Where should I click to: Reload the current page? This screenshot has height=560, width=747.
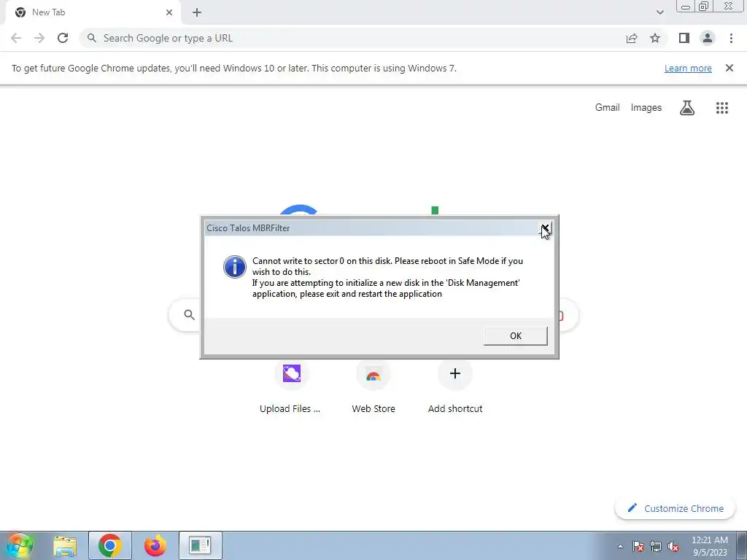pyautogui.click(x=63, y=38)
